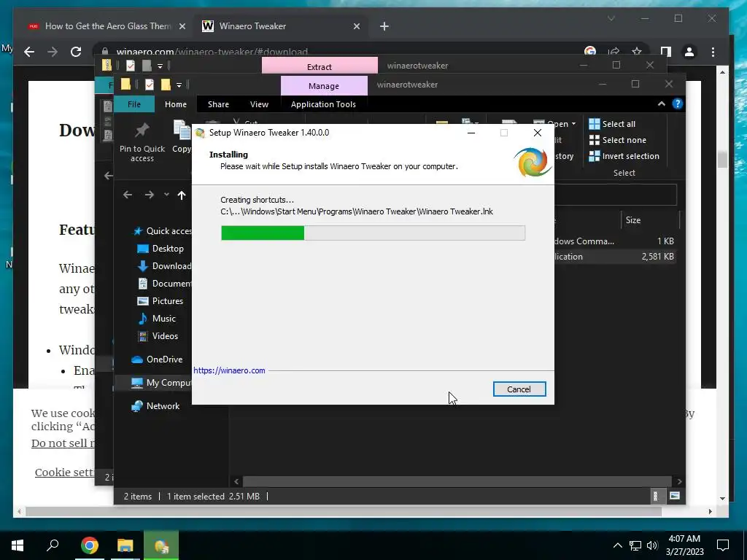Select Quick access in navigation pane
Image resolution: width=747 pixels, height=560 pixels.
pyautogui.click(x=162, y=231)
